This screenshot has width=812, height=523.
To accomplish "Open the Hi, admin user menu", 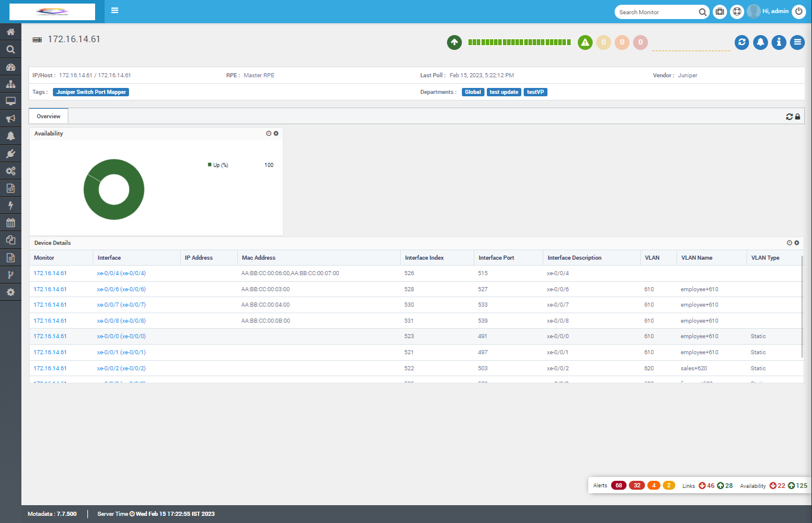I will [x=775, y=11].
